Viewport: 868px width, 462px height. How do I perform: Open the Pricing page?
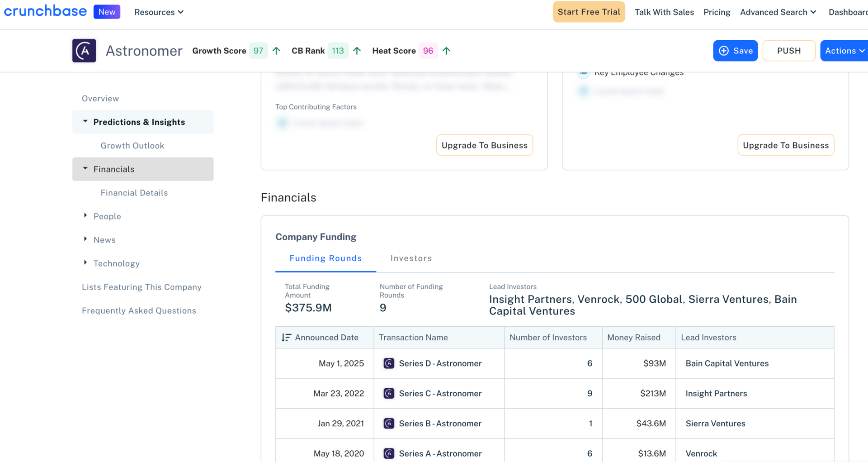click(x=717, y=12)
